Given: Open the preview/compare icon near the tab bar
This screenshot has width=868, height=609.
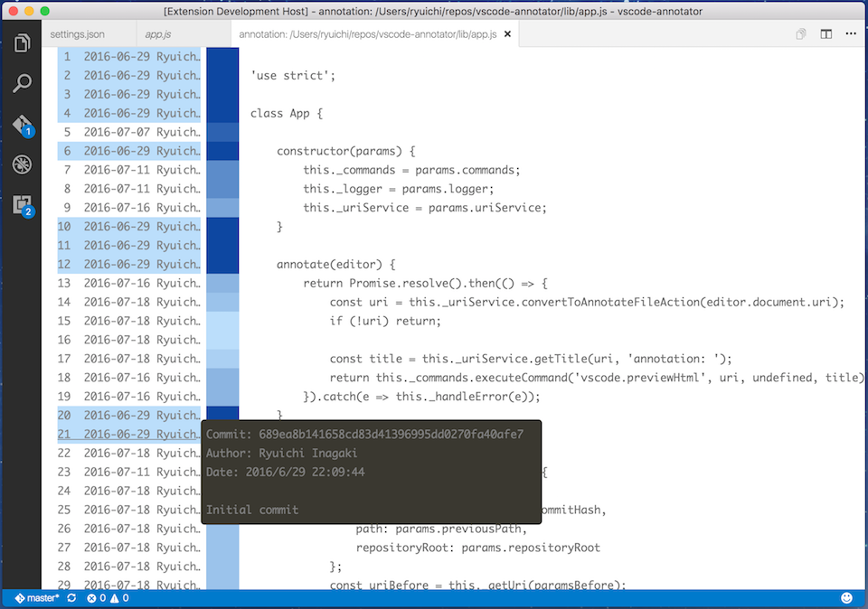Looking at the screenshot, I should point(800,33).
